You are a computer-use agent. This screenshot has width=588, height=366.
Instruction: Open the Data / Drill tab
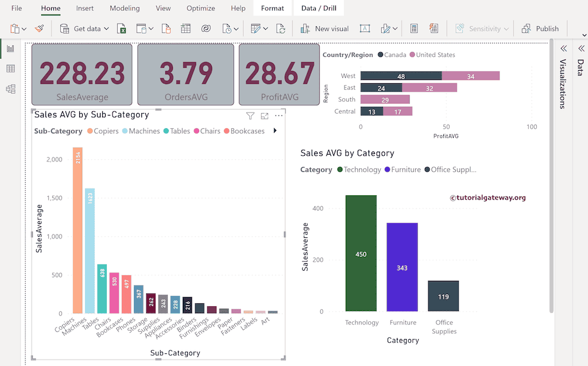pyautogui.click(x=318, y=8)
